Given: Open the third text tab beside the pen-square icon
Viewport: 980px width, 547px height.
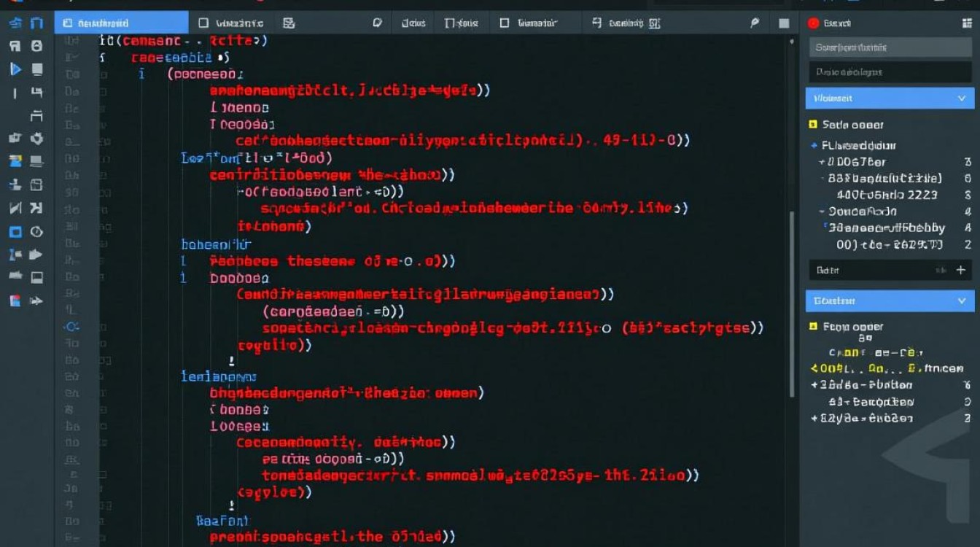Looking at the screenshot, I should point(413,23).
